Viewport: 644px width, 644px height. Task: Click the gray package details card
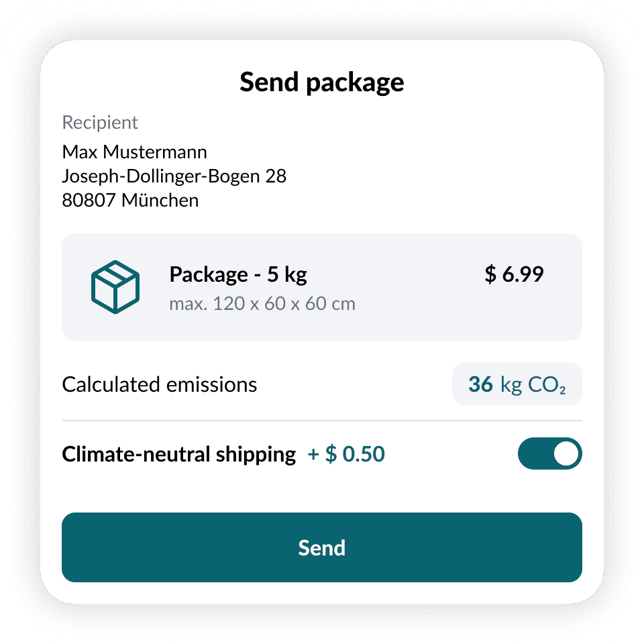coord(322,286)
